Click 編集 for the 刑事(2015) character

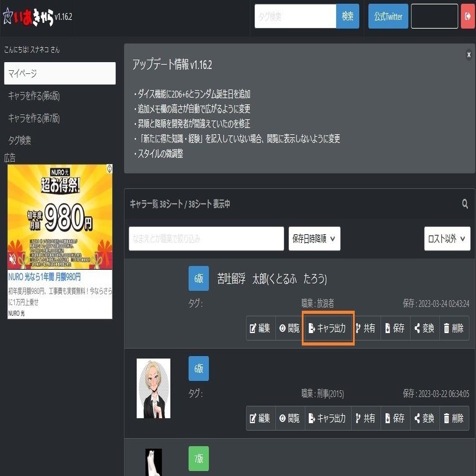260,418
